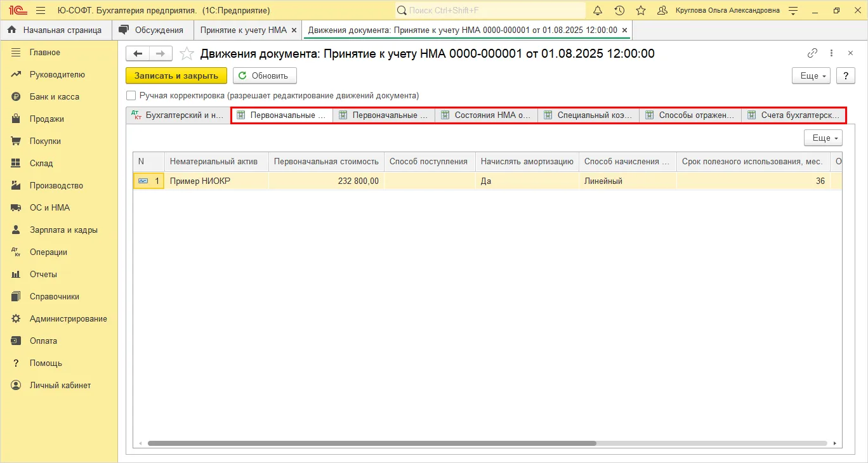The image size is (868, 463).
Task: Go forward with the right arrow button
Action: 161,54
